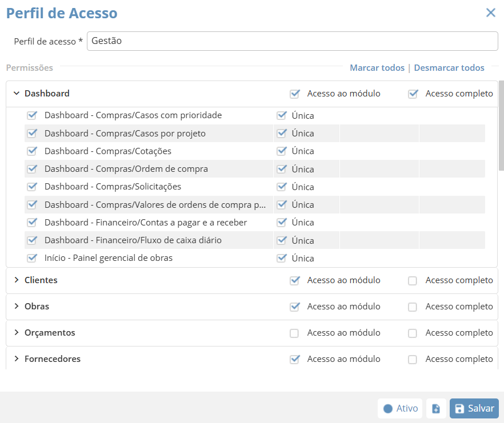
Task: Click the Perfil de acesso name field
Action: pos(292,41)
